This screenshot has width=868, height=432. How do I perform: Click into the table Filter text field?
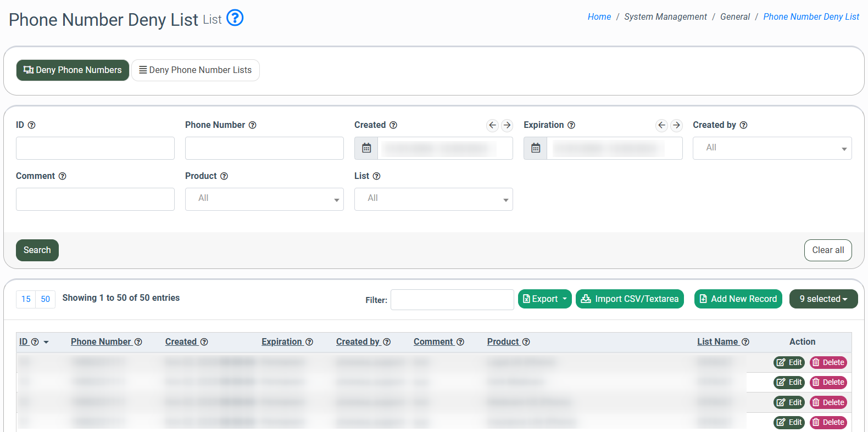pyautogui.click(x=452, y=300)
